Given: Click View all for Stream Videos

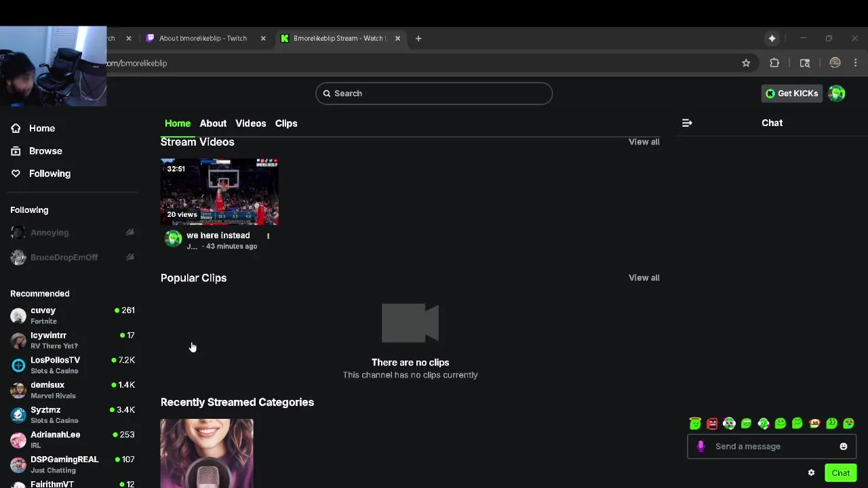Looking at the screenshot, I should (644, 142).
